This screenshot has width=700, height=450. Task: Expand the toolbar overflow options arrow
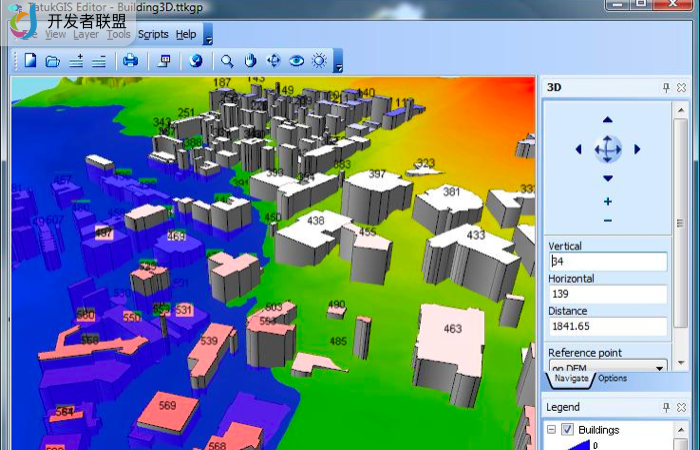tap(338, 64)
